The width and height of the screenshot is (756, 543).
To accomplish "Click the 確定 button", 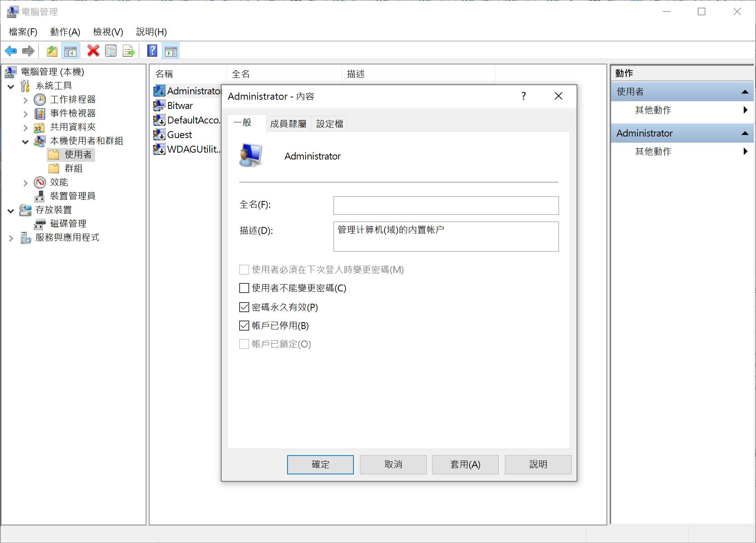I will click(x=320, y=464).
